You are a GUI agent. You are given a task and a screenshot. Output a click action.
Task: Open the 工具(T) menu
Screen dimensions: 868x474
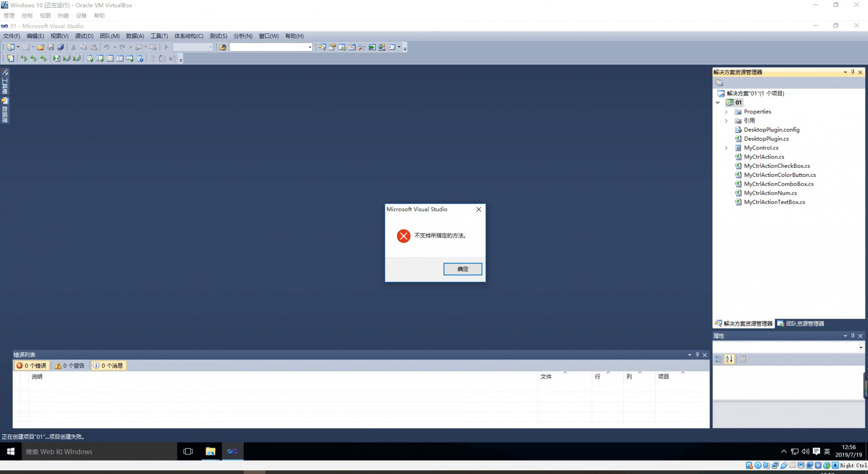159,36
